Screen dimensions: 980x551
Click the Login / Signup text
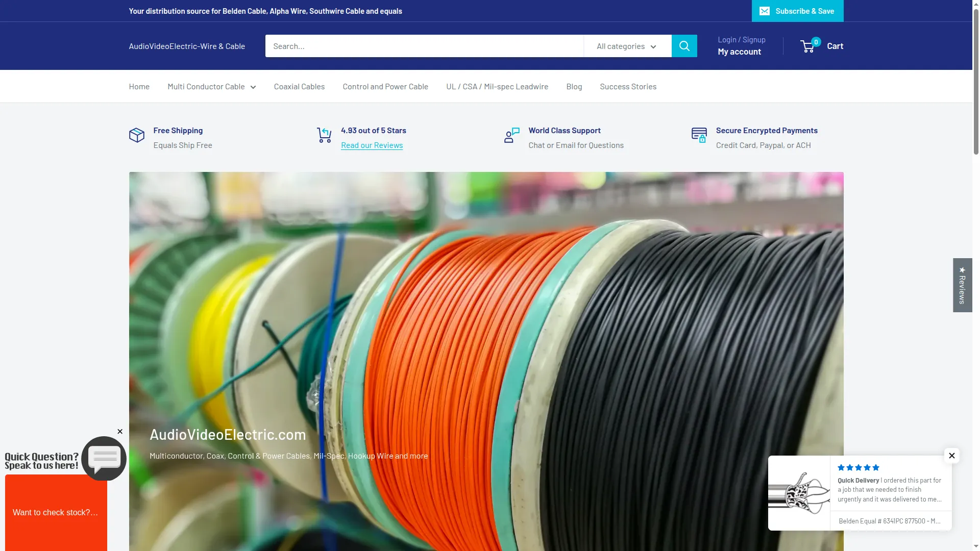point(742,40)
